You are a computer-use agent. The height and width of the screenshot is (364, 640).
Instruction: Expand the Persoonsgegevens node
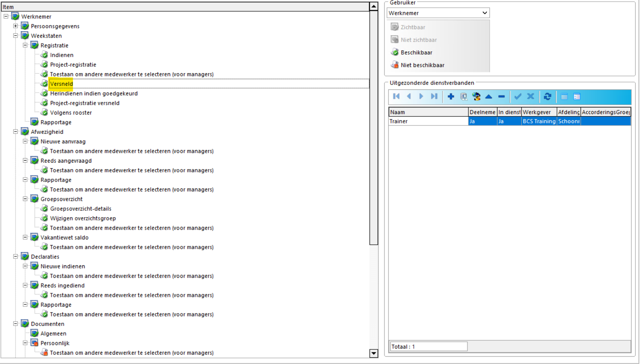coord(15,26)
